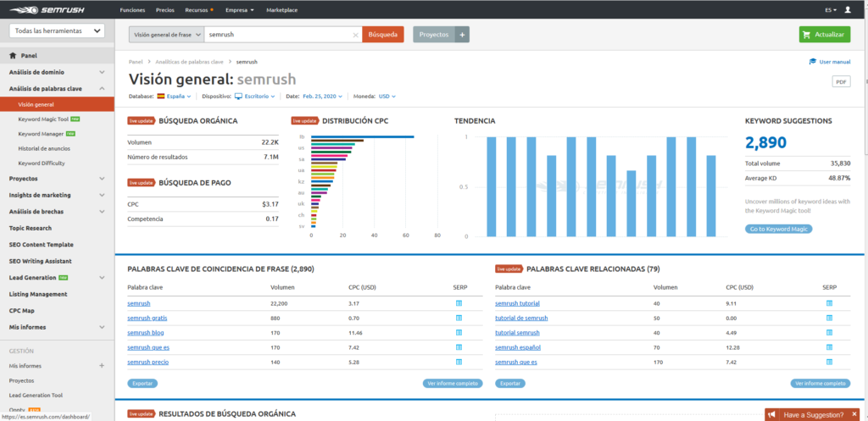868x421 pixels.
Task: Click the green Actualizar button
Action: (x=824, y=34)
